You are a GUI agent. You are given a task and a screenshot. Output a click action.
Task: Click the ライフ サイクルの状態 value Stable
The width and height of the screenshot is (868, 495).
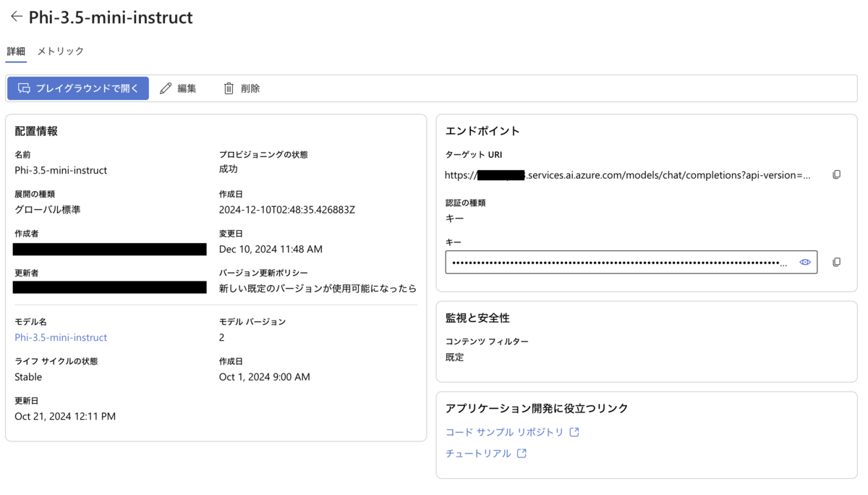tap(28, 377)
